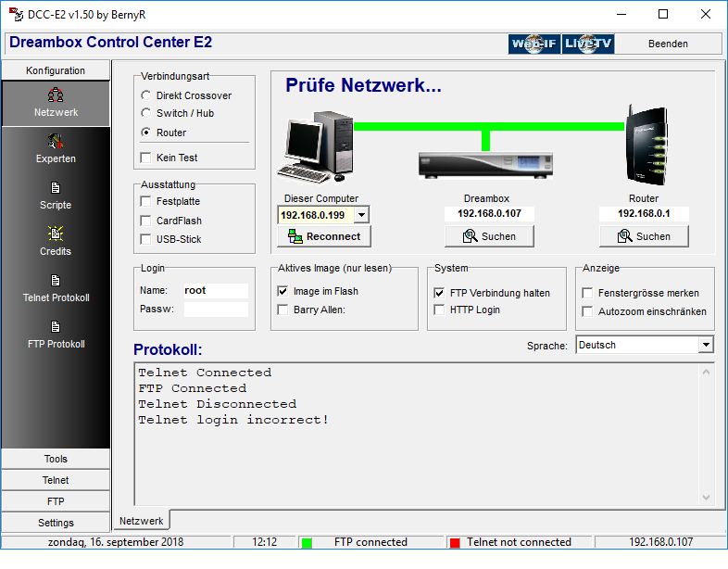Switch to the Netzwerk bottom tab
The height and width of the screenshot is (569, 728).
(x=141, y=521)
